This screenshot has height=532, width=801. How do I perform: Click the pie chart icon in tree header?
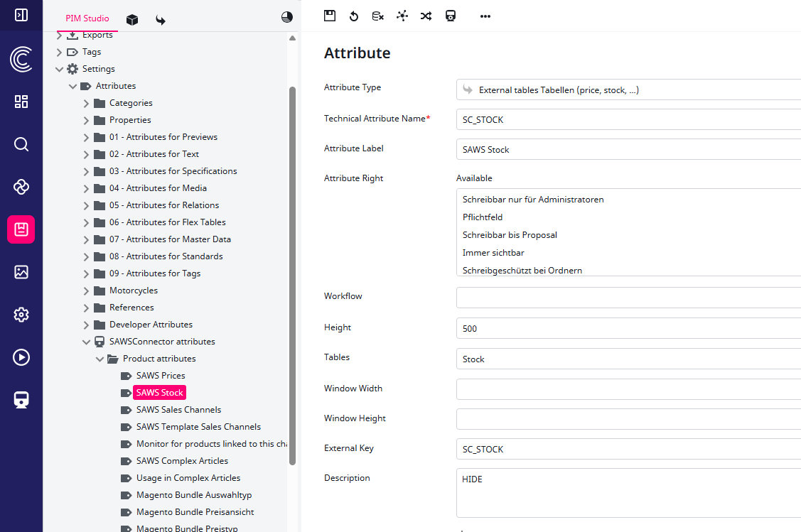[287, 18]
